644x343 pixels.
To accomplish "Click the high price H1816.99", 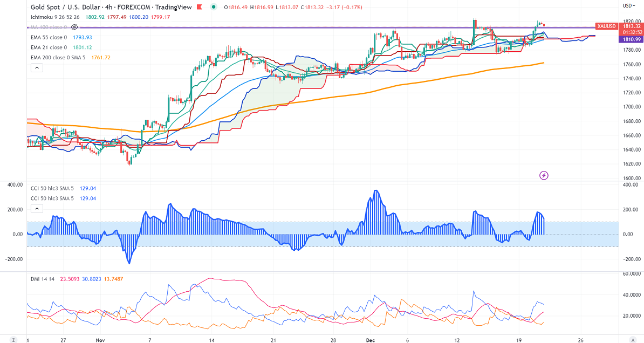I will tap(262, 8).
